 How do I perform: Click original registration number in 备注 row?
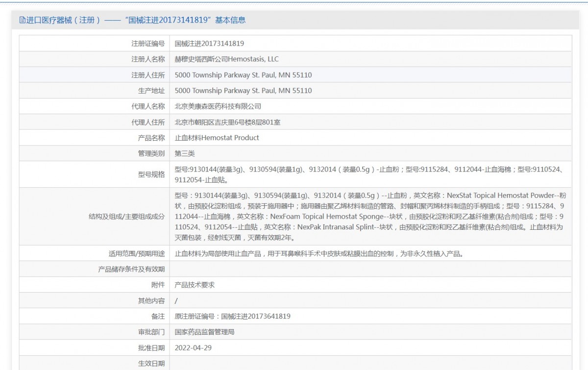tap(232, 316)
